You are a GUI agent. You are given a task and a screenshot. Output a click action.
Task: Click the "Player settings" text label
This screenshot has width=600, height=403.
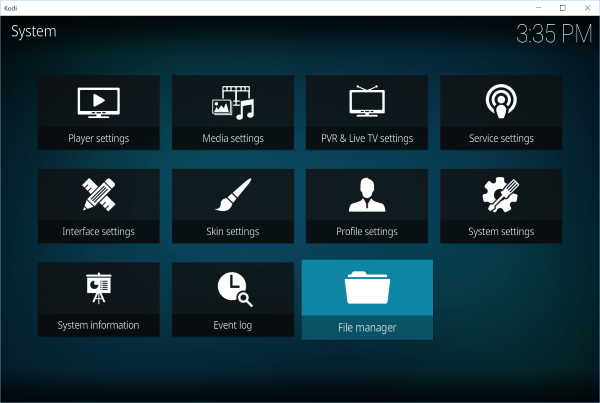(x=98, y=138)
